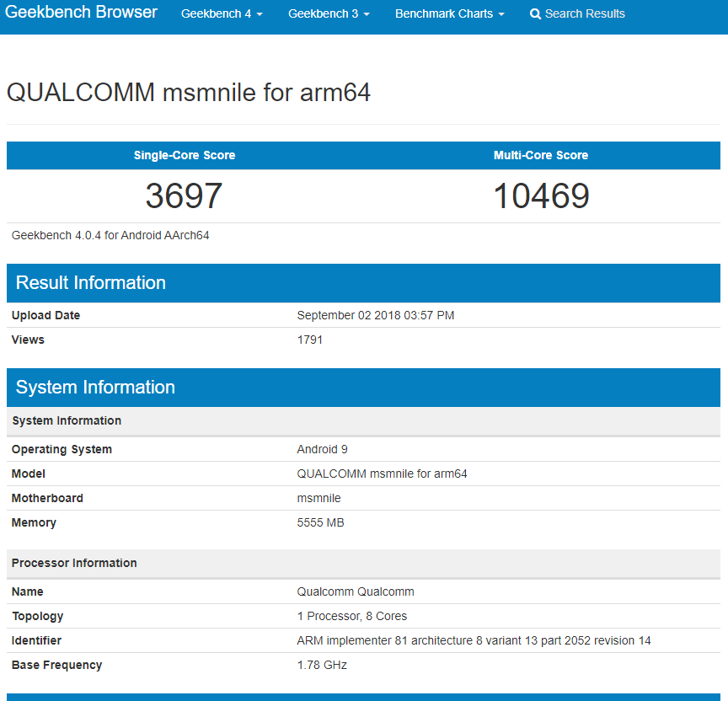The height and width of the screenshot is (701, 728).
Task: Select views count 1791
Action: click(x=310, y=340)
